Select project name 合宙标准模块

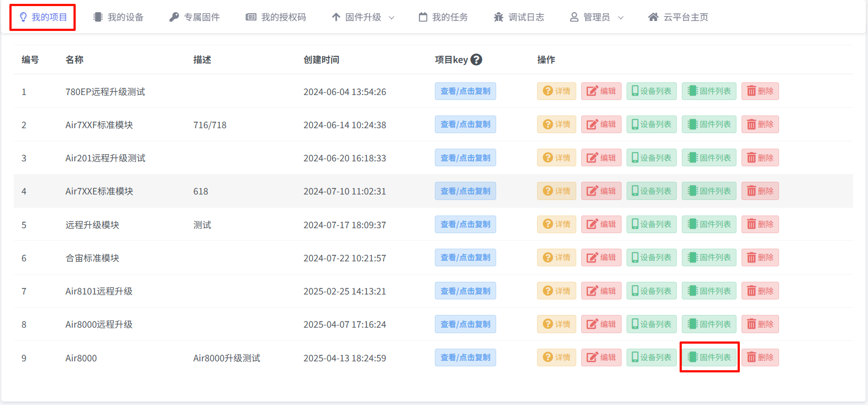[x=92, y=258]
